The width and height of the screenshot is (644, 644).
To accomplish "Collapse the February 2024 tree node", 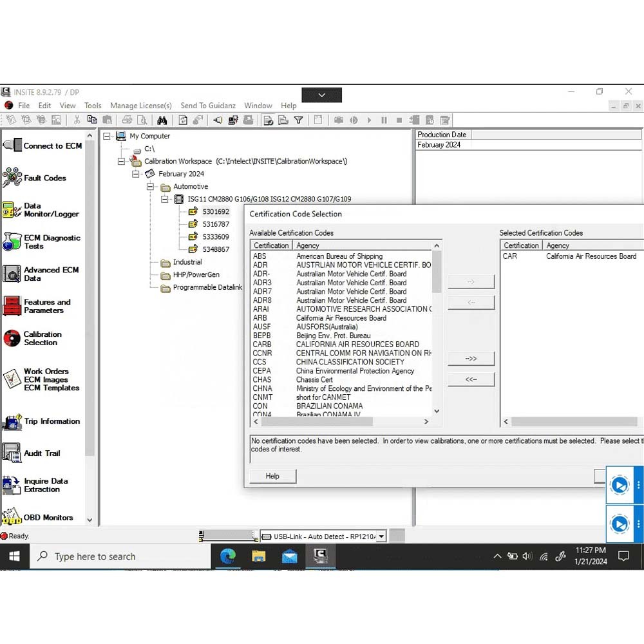I will point(135,174).
